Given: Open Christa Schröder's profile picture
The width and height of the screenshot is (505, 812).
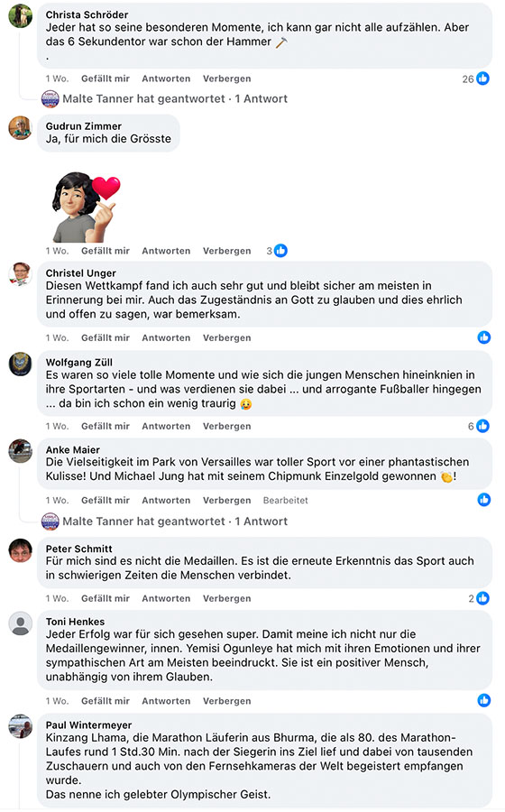Looking at the screenshot, I should click(x=21, y=15).
